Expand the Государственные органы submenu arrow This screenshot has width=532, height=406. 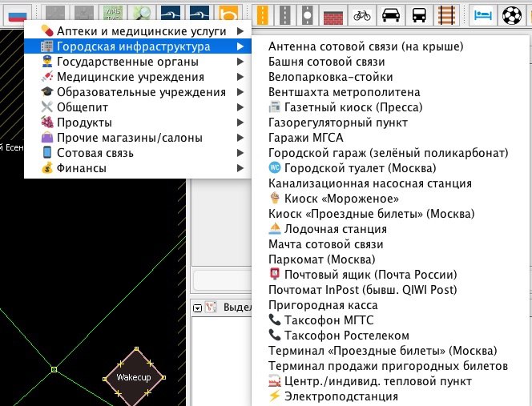[240, 62]
